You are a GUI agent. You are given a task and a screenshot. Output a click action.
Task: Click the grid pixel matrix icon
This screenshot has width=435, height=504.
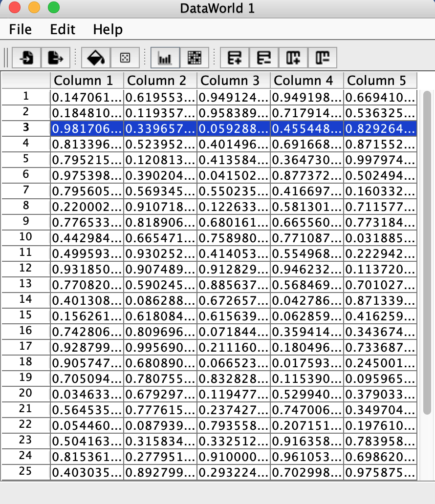[x=195, y=58]
